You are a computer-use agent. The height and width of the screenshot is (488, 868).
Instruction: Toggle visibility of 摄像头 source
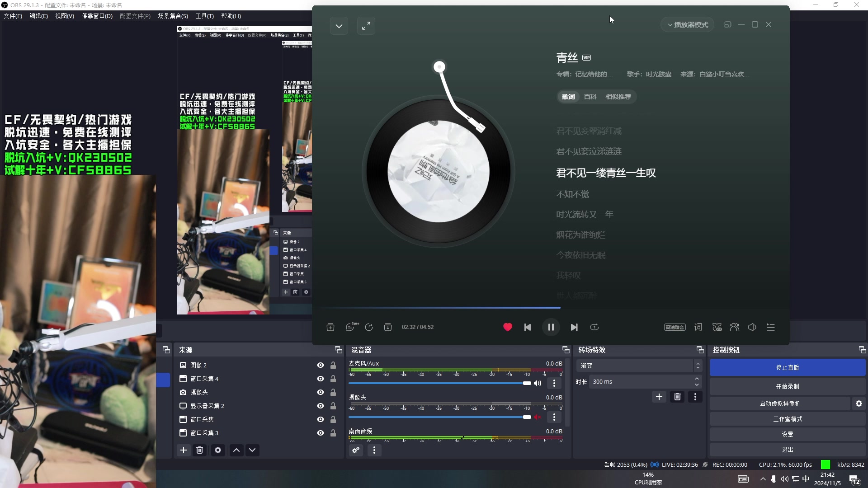(320, 392)
